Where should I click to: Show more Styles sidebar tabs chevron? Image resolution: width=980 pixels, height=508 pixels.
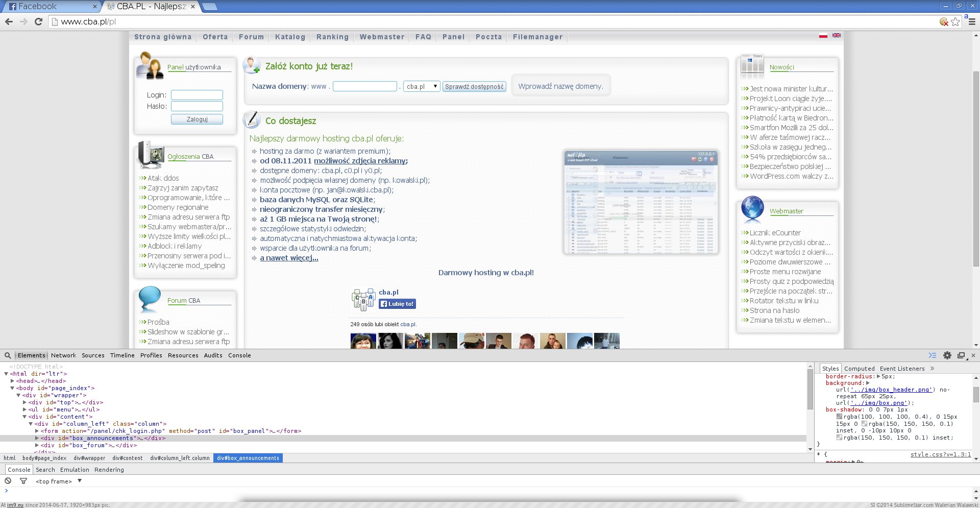[932, 368]
